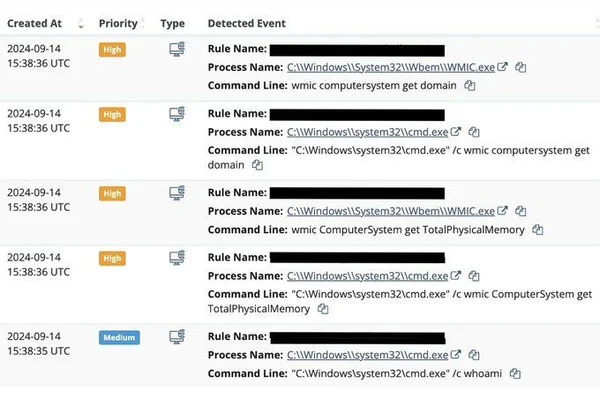Copy the bare 'wmic ComputerSystem get TotalPhysicalMemory' command

pos(537,230)
